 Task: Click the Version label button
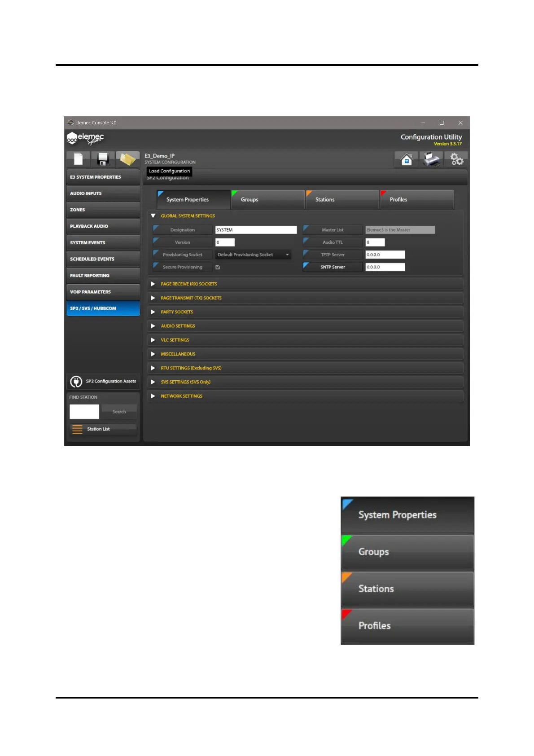tap(183, 242)
